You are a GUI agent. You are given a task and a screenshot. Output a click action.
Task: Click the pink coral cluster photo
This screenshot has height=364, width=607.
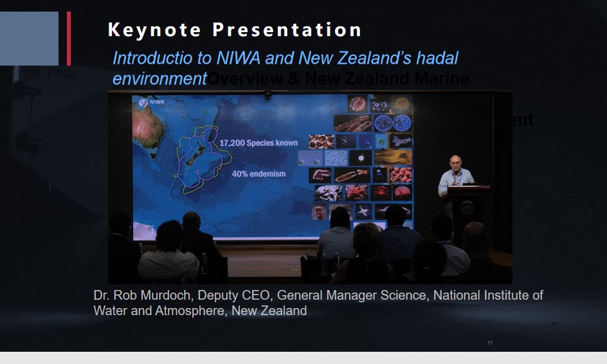(x=401, y=175)
